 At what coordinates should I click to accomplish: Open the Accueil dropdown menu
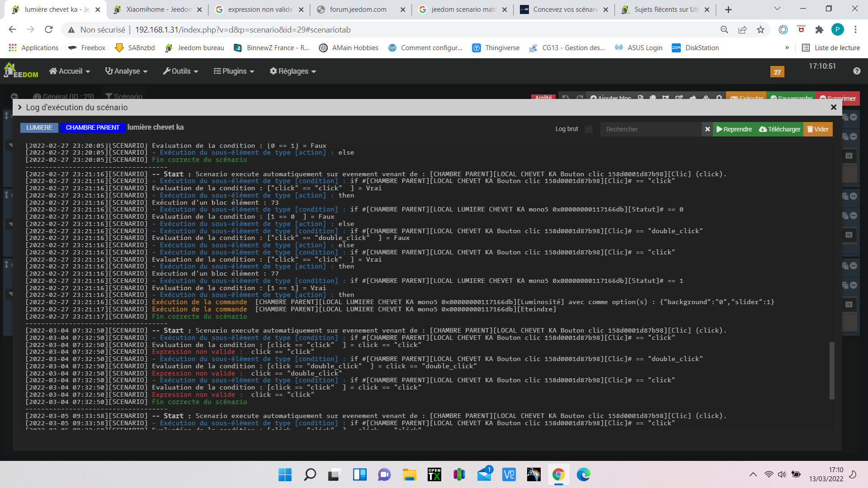(x=70, y=71)
